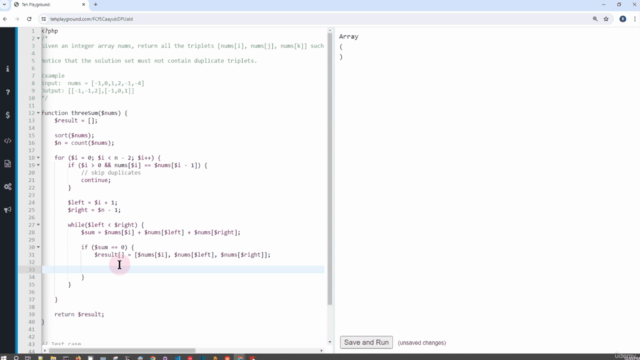Click the '// skip duplicates' comment
The image size is (640, 360).
point(111,173)
